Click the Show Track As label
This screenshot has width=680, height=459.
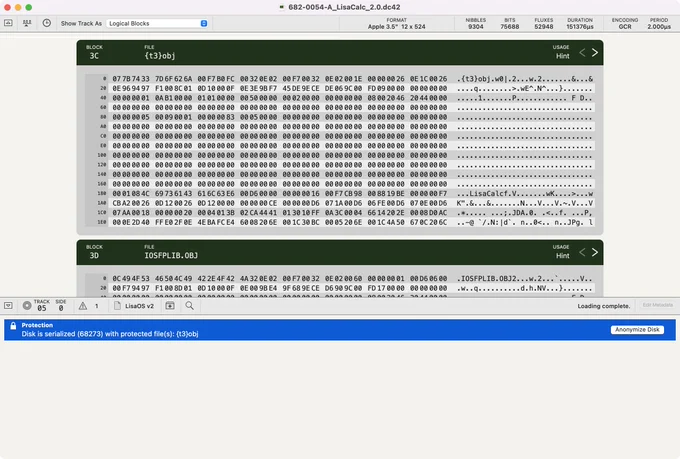click(81, 23)
